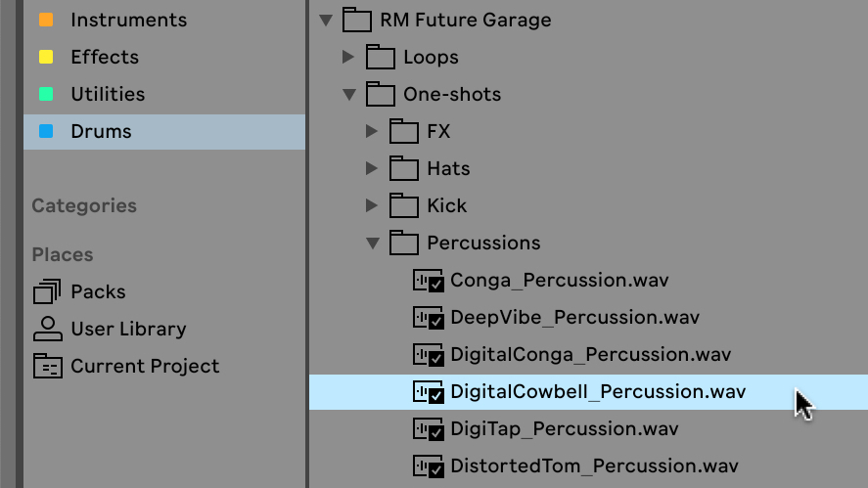Click the blue Drums color tag
868x488 pixels.
(x=46, y=131)
